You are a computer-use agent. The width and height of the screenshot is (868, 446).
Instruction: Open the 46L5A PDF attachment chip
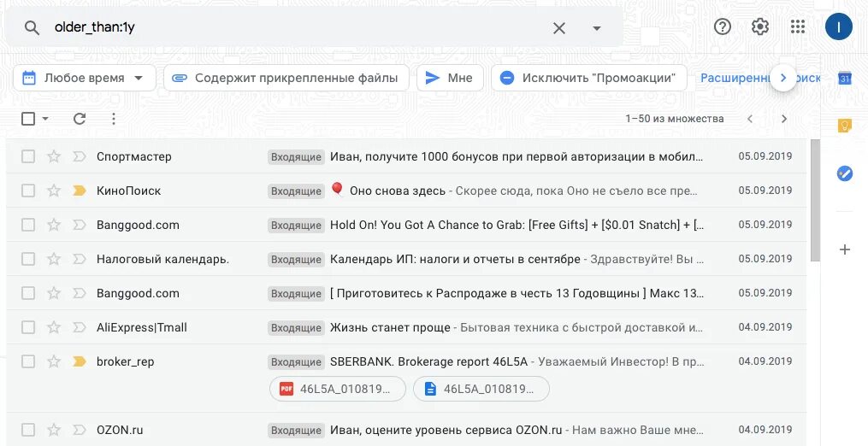(338, 389)
